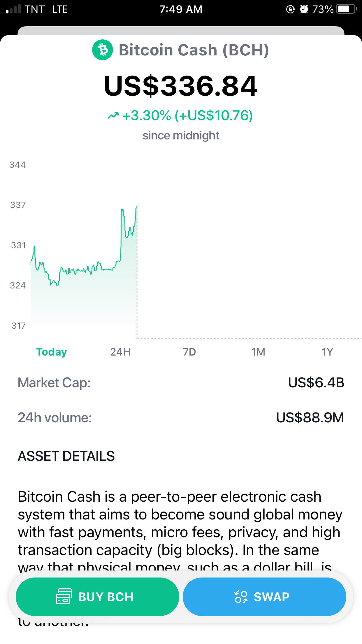Tap the Bitcoin Cash logo icon
Viewport: 362px width, 644px height.
103,50
